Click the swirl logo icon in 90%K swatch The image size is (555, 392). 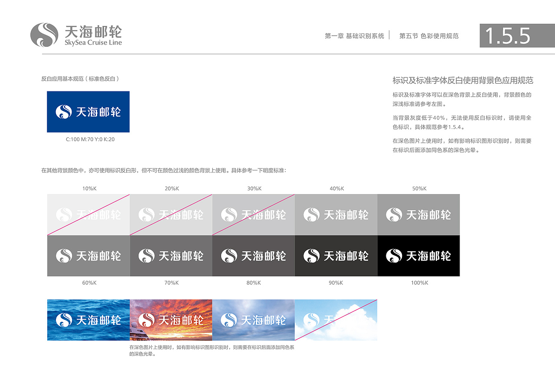311,256
